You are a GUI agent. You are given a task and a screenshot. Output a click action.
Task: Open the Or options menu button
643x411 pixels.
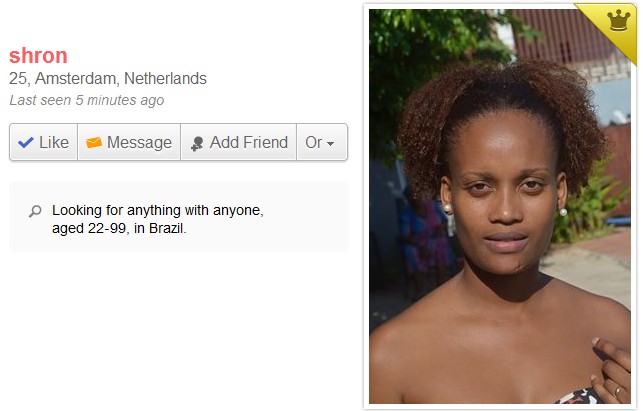[322, 142]
